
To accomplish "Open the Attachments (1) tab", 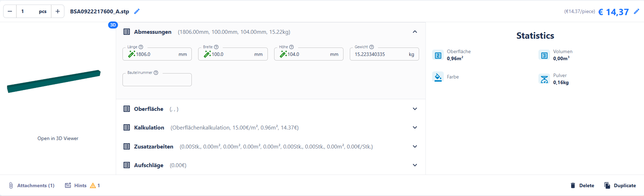I will [32, 185].
